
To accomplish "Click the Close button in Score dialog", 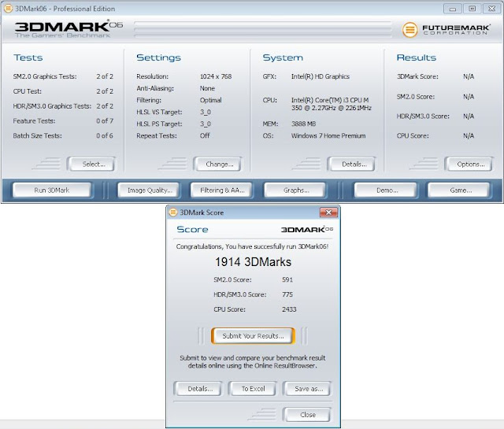I will click(307, 415).
